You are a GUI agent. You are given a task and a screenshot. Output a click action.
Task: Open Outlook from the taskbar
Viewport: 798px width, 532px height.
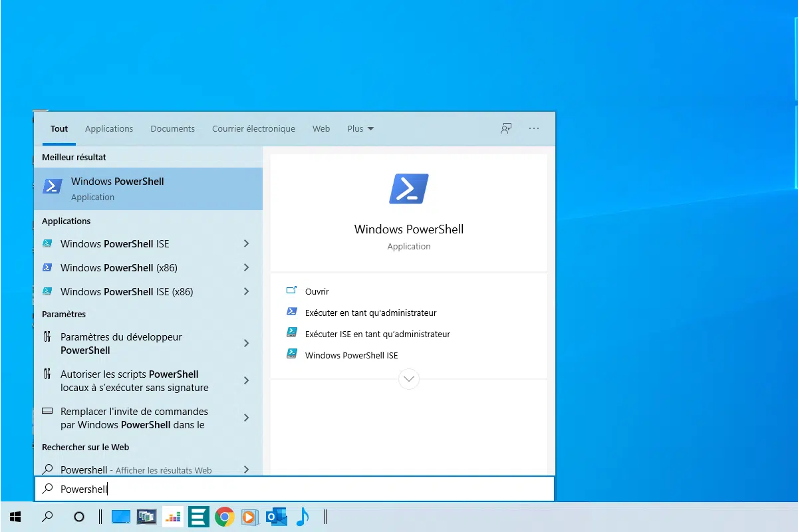[x=276, y=517]
